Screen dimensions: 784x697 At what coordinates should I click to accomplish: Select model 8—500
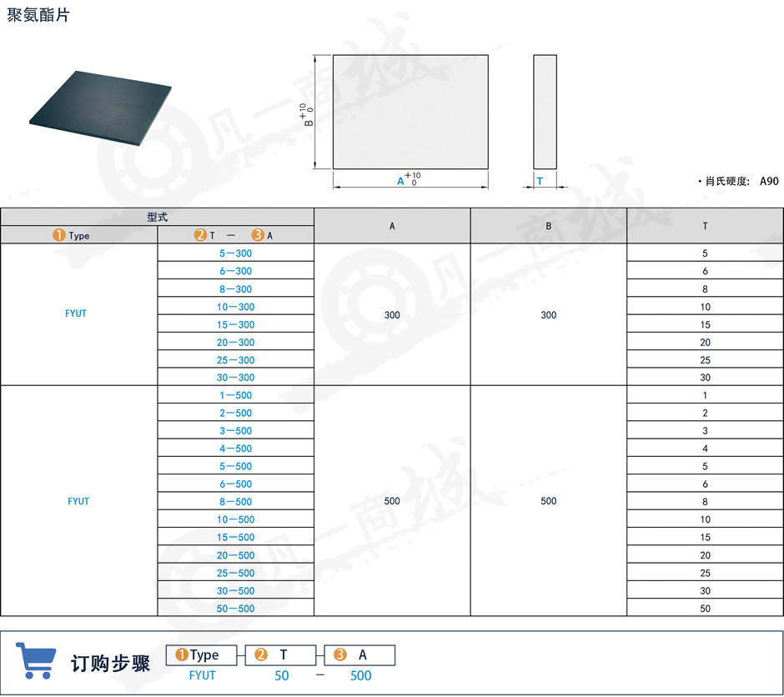coord(235,501)
